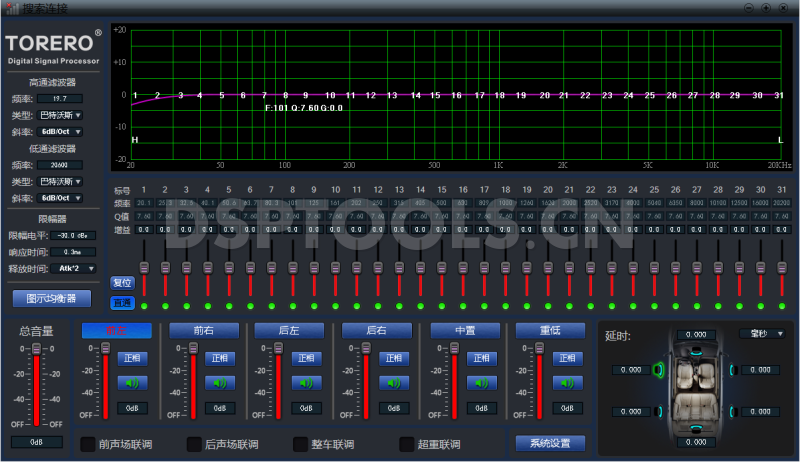The width and height of the screenshot is (800, 462).
Task: Mute the 中置 channel with speaker icon
Action: coord(481,382)
